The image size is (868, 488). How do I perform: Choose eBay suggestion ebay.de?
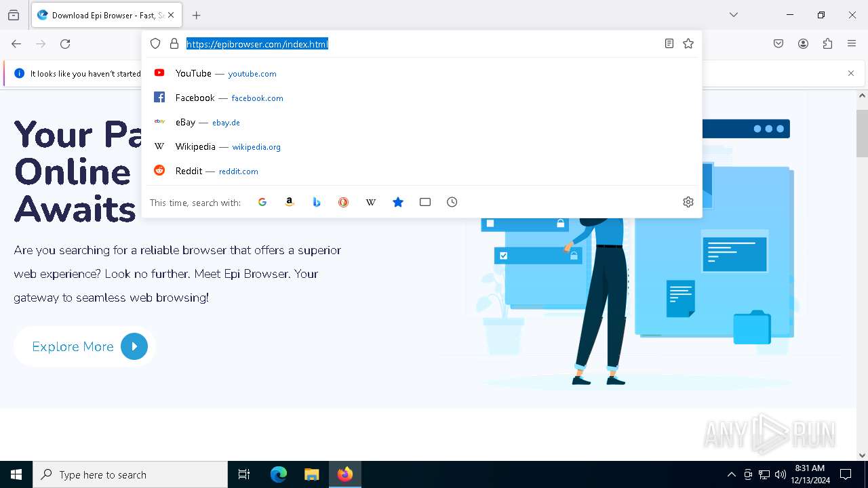422,122
